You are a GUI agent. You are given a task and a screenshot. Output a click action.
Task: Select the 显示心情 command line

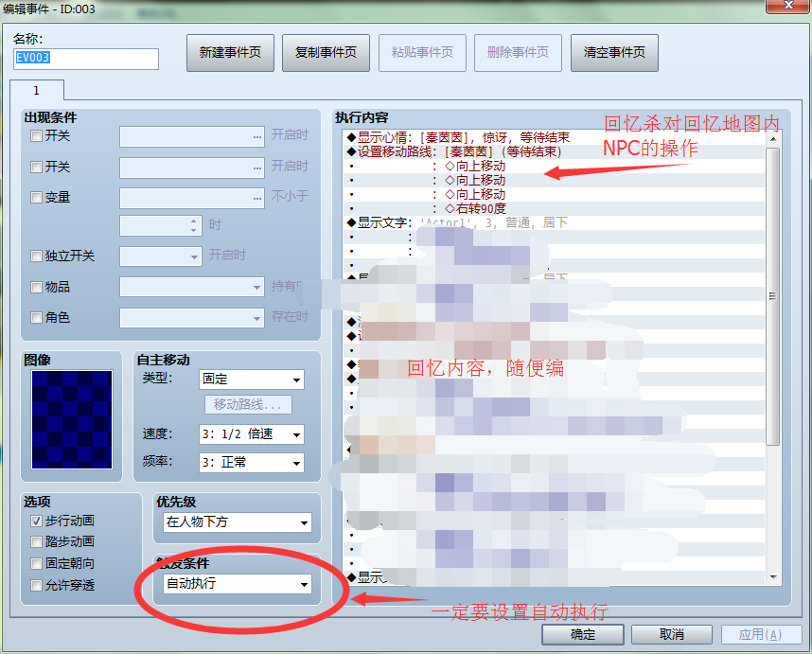point(554,137)
